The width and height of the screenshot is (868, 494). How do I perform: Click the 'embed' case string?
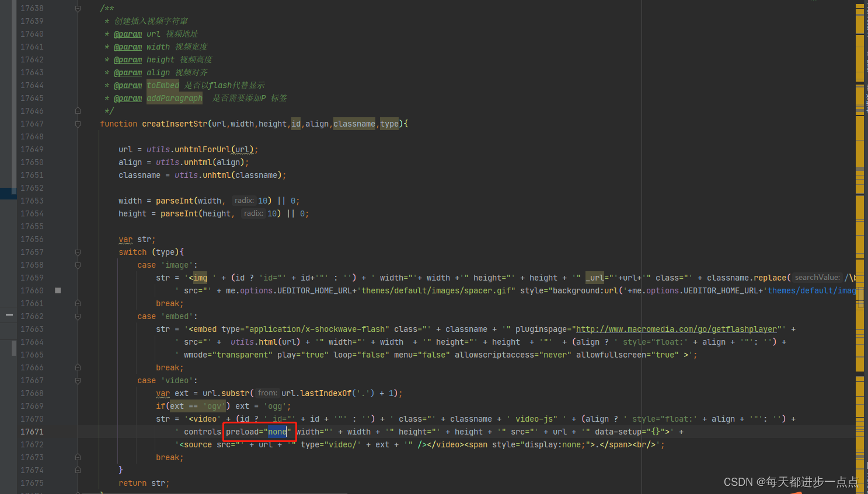tap(177, 316)
